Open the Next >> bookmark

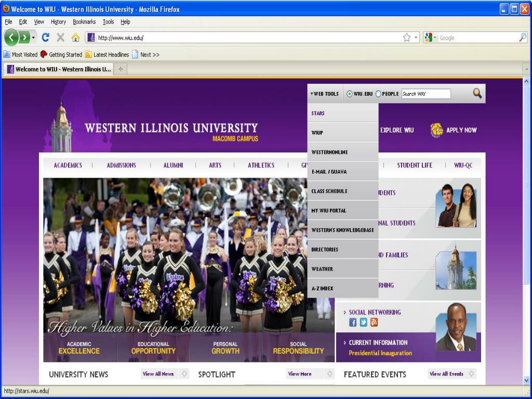pyautogui.click(x=145, y=54)
